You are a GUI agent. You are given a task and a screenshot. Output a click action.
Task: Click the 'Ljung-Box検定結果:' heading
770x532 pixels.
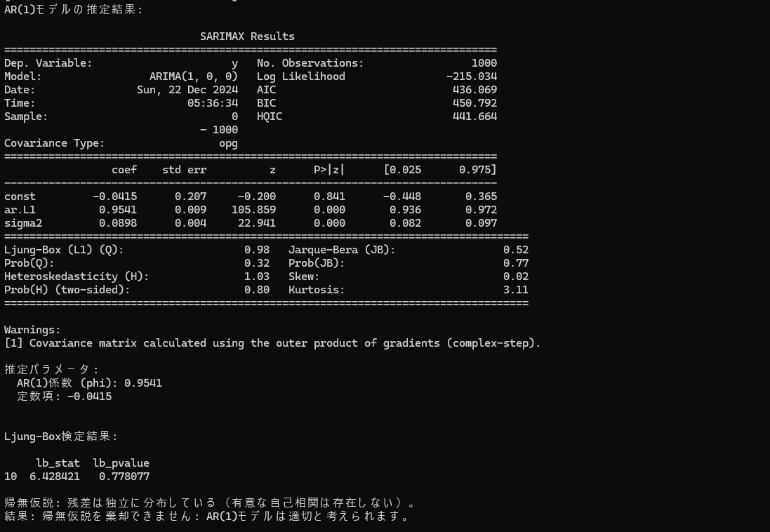pos(61,437)
